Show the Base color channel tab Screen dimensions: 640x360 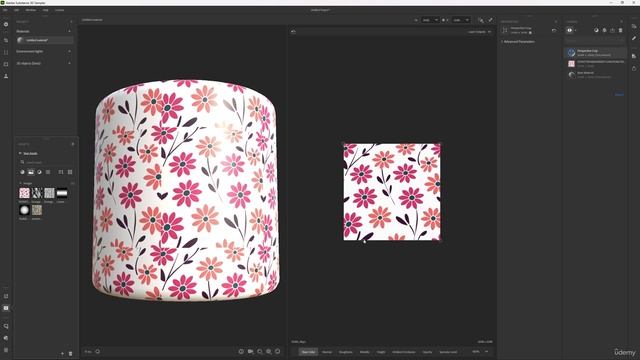(x=308, y=352)
